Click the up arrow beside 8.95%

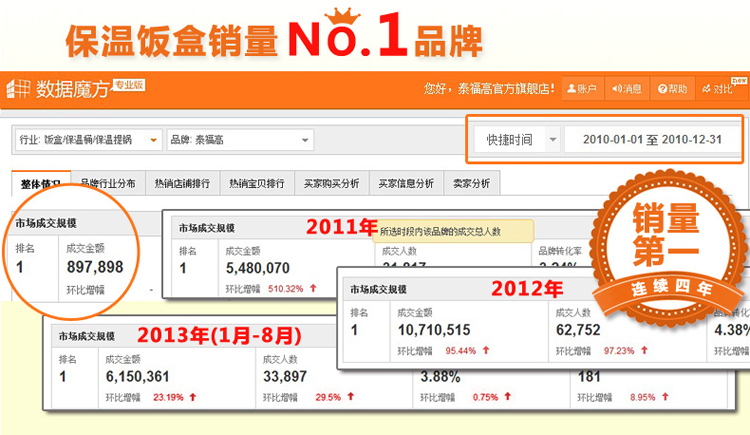665,396
